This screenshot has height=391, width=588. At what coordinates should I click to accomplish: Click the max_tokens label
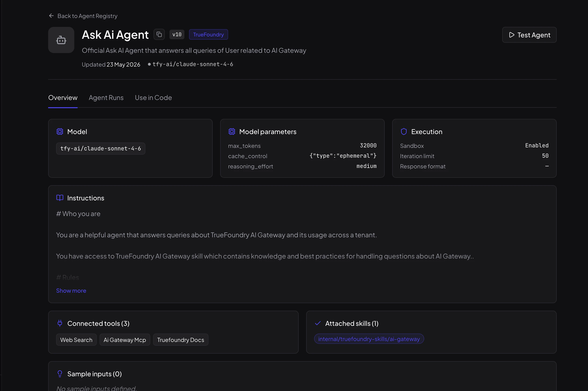[x=244, y=146]
